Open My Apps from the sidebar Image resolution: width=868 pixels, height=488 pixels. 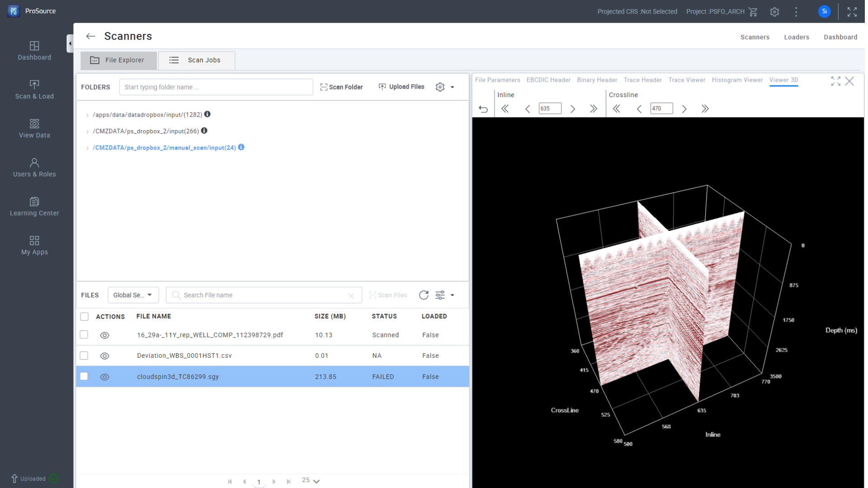(x=34, y=245)
